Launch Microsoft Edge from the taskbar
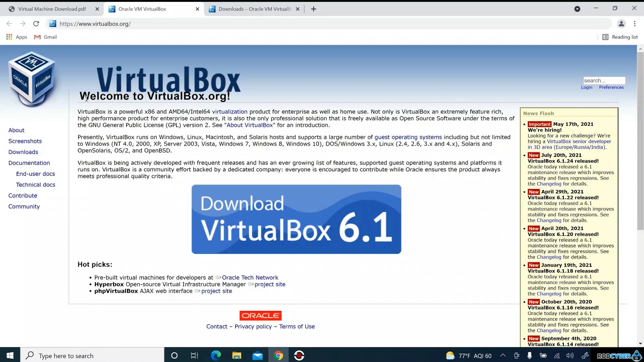The image size is (644, 362). [216, 355]
